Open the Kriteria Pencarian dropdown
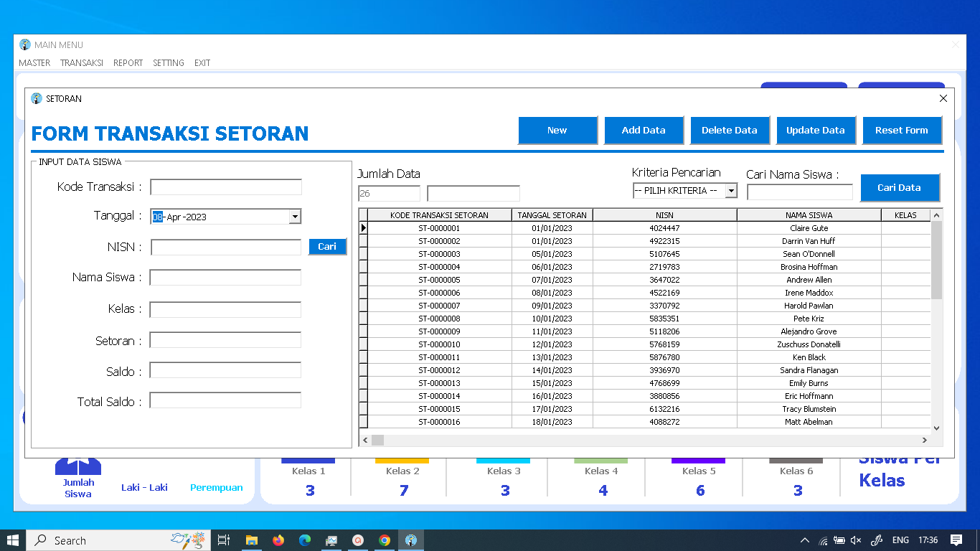This screenshot has width=980, height=551. [x=731, y=190]
